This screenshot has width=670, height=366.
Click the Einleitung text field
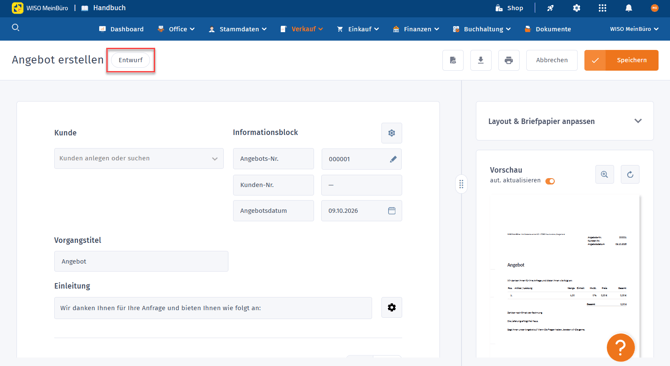(213, 308)
